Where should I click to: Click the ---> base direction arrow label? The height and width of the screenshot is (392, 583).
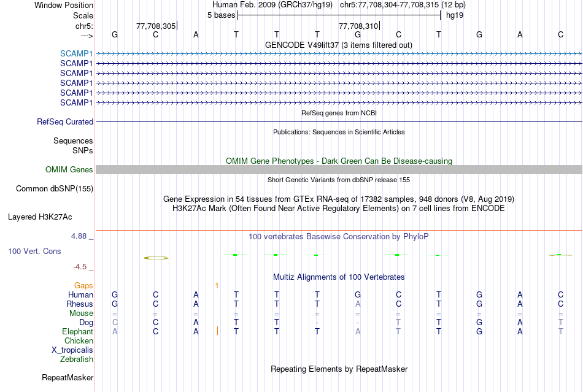click(x=87, y=36)
